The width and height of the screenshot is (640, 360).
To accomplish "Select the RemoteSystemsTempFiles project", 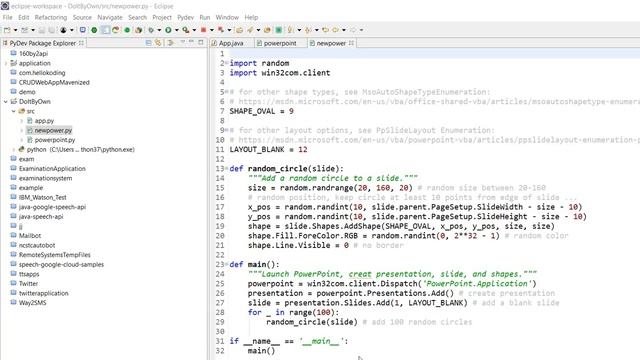I will (x=54, y=255).
